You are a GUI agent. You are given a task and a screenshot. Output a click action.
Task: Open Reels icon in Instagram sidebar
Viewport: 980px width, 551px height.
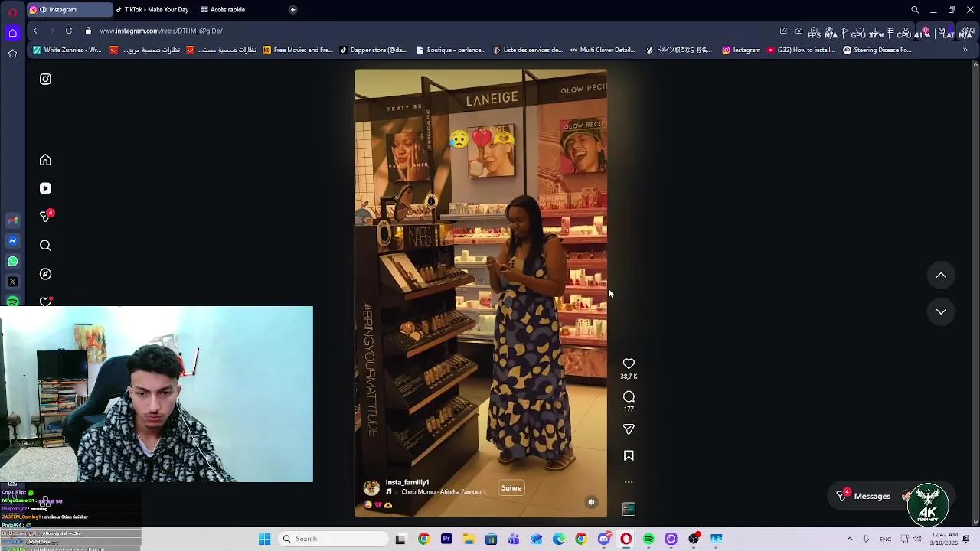45,188
